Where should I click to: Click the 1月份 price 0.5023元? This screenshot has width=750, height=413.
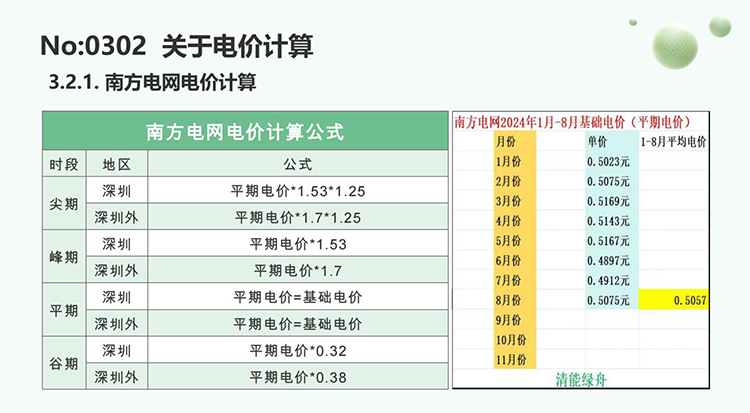coord(608,161)
